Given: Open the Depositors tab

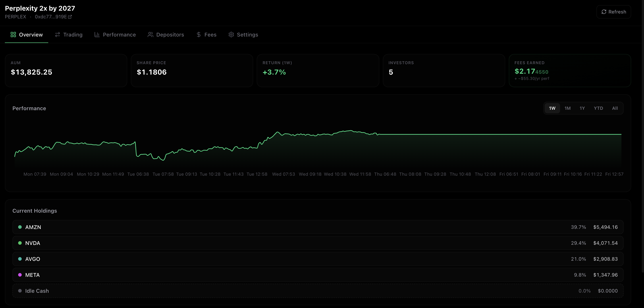Looking at the screenshot, I should pyautogui.click(x=170, y=35).
